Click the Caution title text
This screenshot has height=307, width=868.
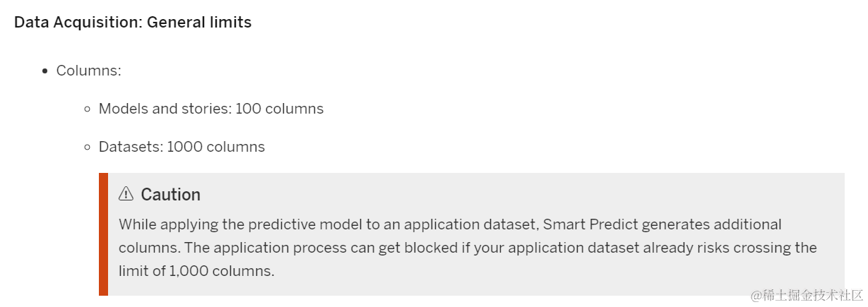[x=170, y=194]
